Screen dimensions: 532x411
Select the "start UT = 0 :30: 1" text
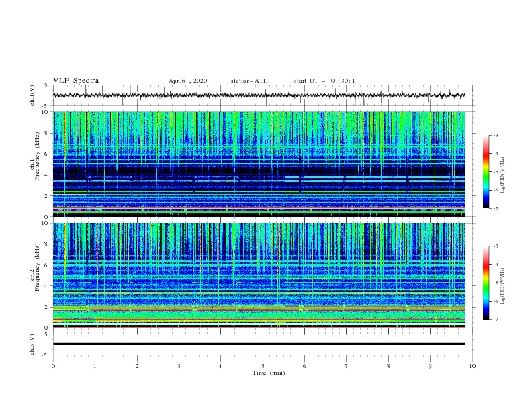pos(324,81)
